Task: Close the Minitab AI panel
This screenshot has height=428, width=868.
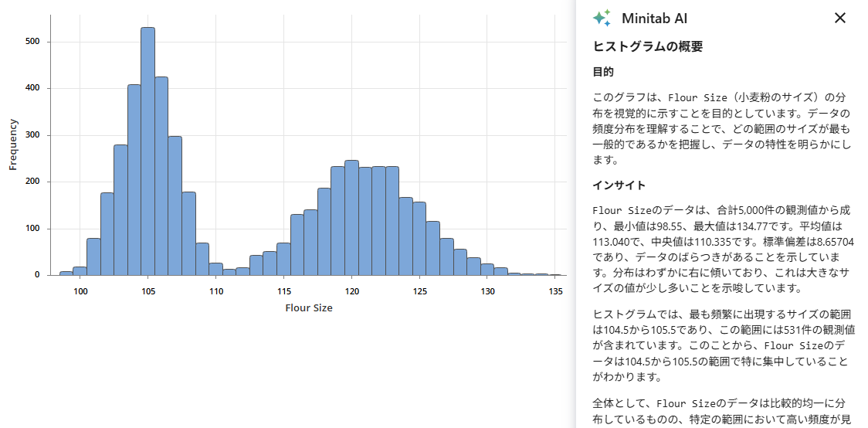Action: coord(840,18)
